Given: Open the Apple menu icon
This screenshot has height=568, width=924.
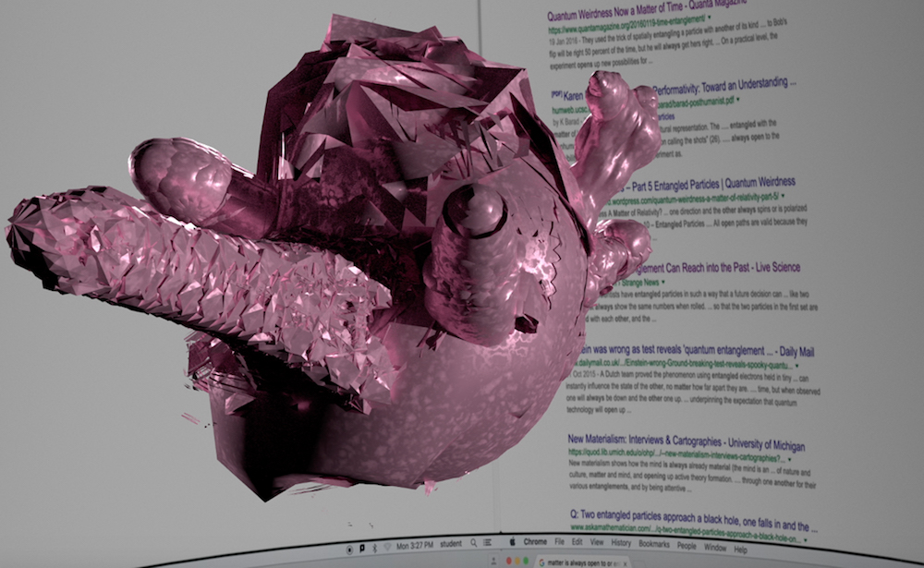Looking at the screenshot, I should click(512, 541).
